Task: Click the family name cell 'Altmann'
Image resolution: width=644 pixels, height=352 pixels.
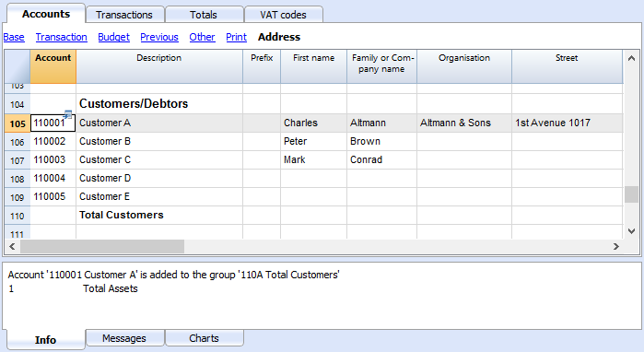Action: pyautogui.click(x=382, y=123)
